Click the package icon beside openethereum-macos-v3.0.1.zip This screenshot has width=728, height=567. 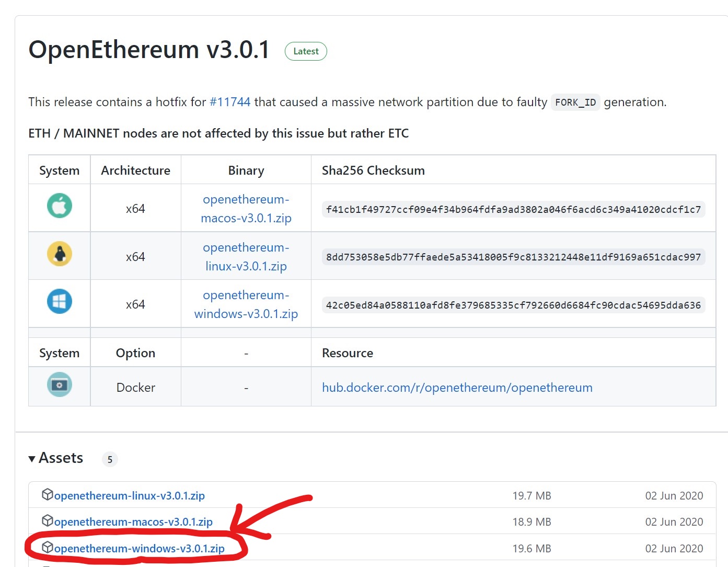point(48,521)
